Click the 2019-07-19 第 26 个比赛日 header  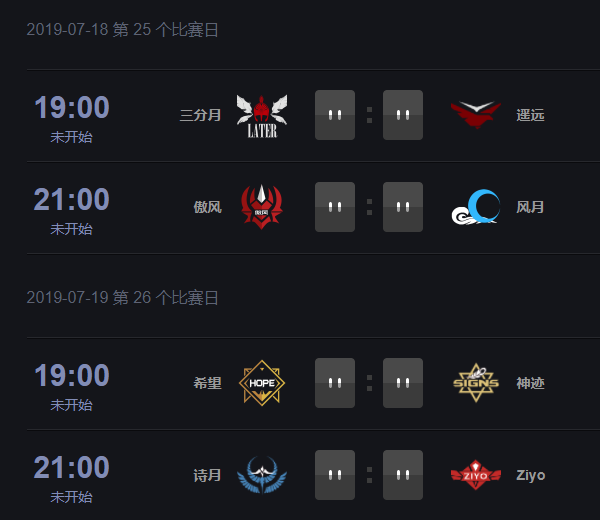pos(122,298)
